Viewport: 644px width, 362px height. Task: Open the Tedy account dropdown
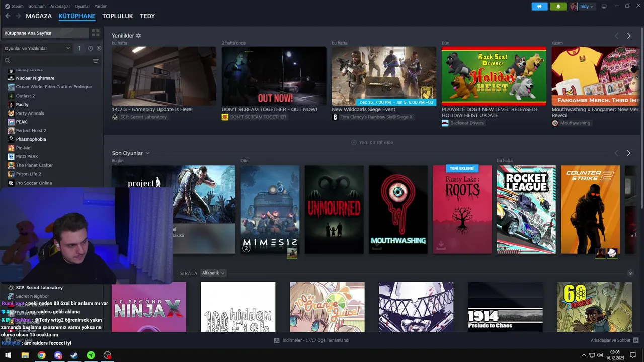pos(582,6)
